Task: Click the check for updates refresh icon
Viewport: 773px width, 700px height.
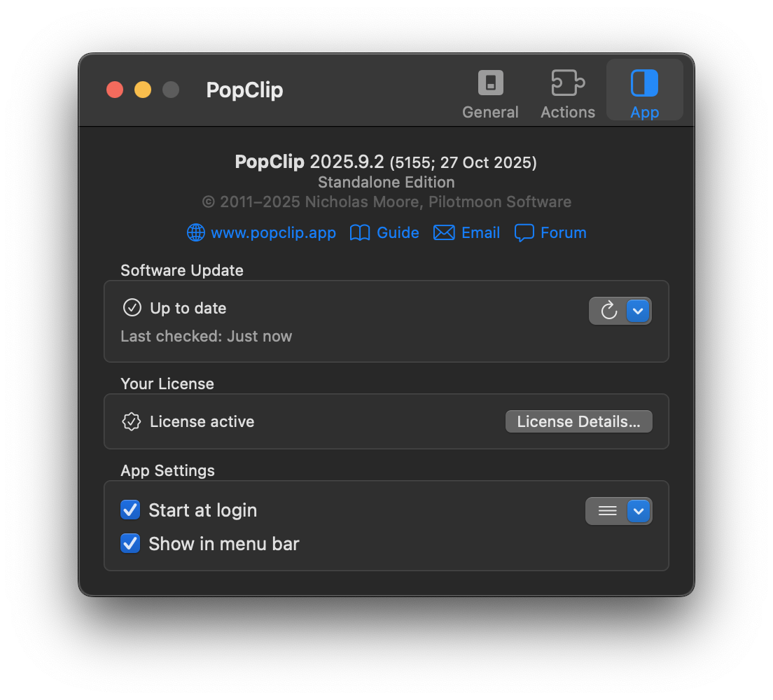Action: tap(608, 310)
